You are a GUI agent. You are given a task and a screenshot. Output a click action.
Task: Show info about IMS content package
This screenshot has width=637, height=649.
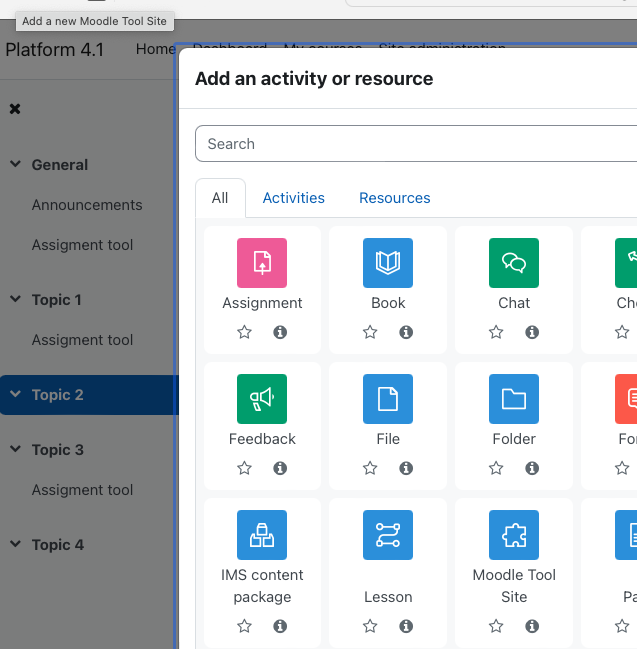(280, 626)
